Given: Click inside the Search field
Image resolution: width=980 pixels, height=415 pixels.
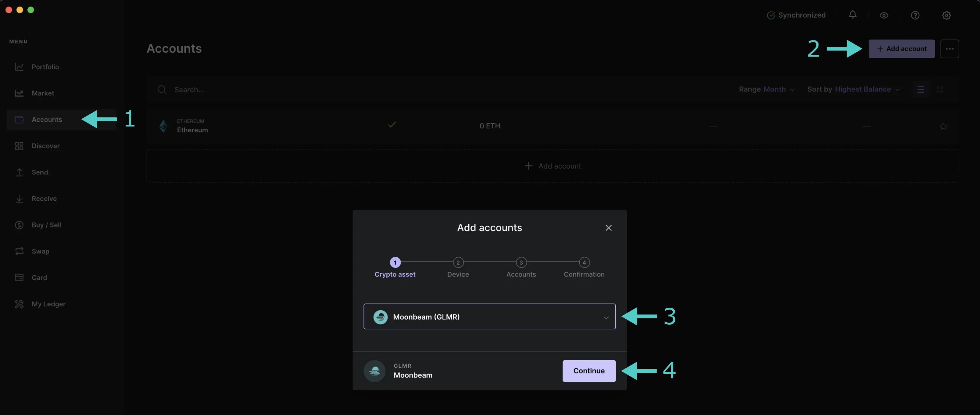Looking at the screenshot, I should coord(209,89).
